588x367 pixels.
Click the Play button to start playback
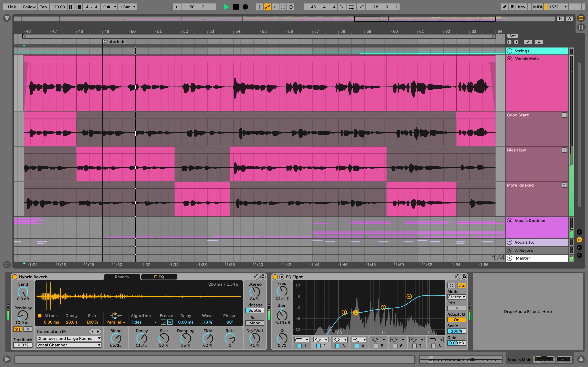225,6
